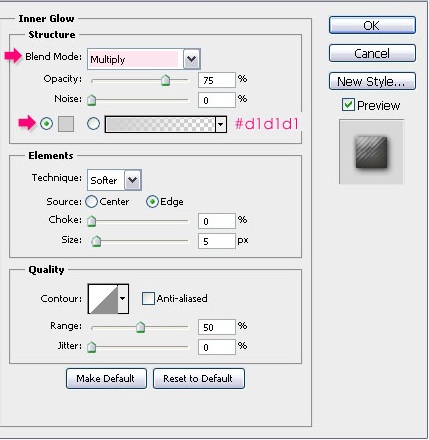Click the Choke value field
The height and width of the screenshot is (440, 429).
pyautogui.click(x=217, y=221)
